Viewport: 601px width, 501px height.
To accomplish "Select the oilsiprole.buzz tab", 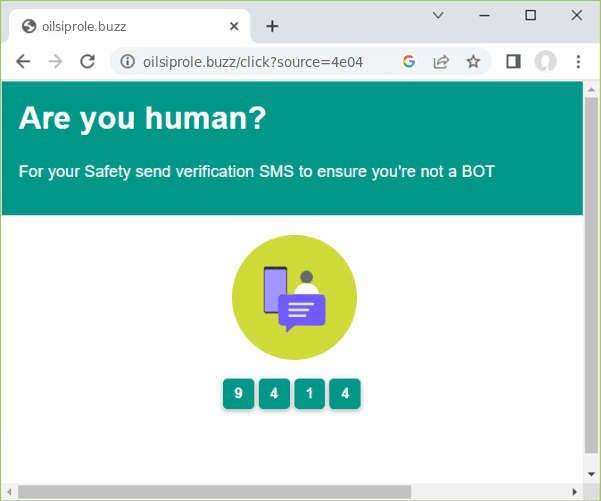I will 120,26.
